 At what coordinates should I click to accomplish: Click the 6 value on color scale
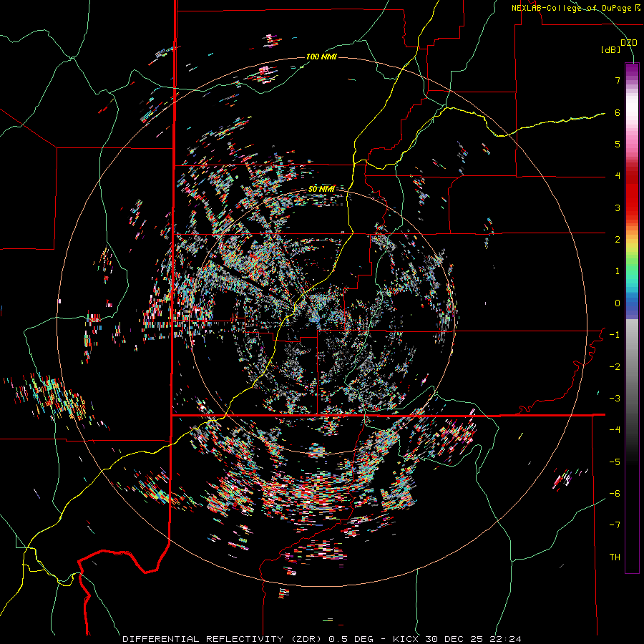(618, 112)
